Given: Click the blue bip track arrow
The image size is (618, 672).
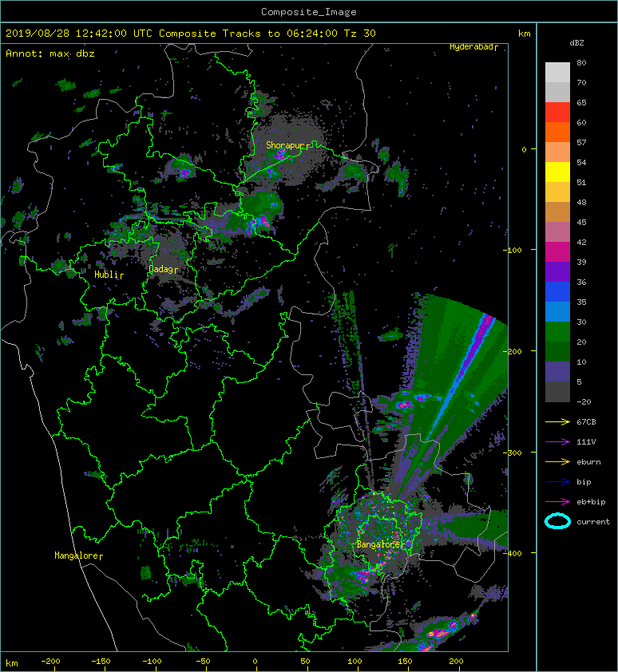Looking at the screenshot, I should (557, 482).
